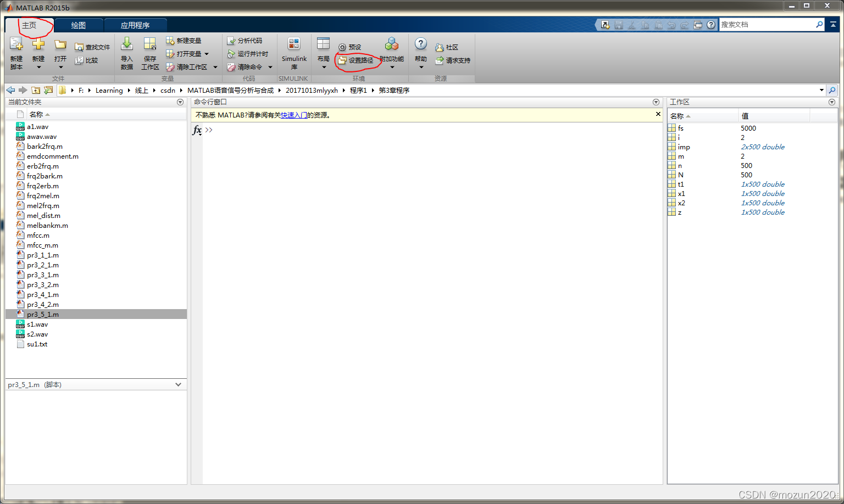Viewport: 844px width, 504px height.
Task: Switch to the Plots (绘图) tab
Action: pos(79,25)
